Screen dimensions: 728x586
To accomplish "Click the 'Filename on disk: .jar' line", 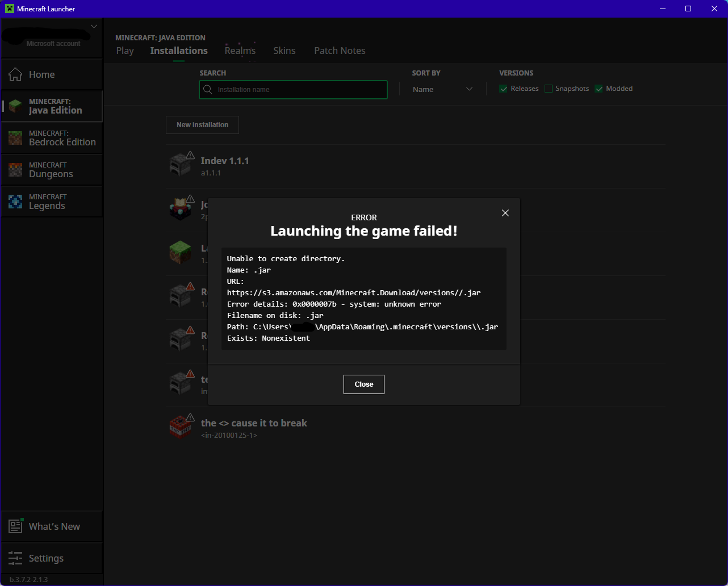I will click(x=275, y=315).
